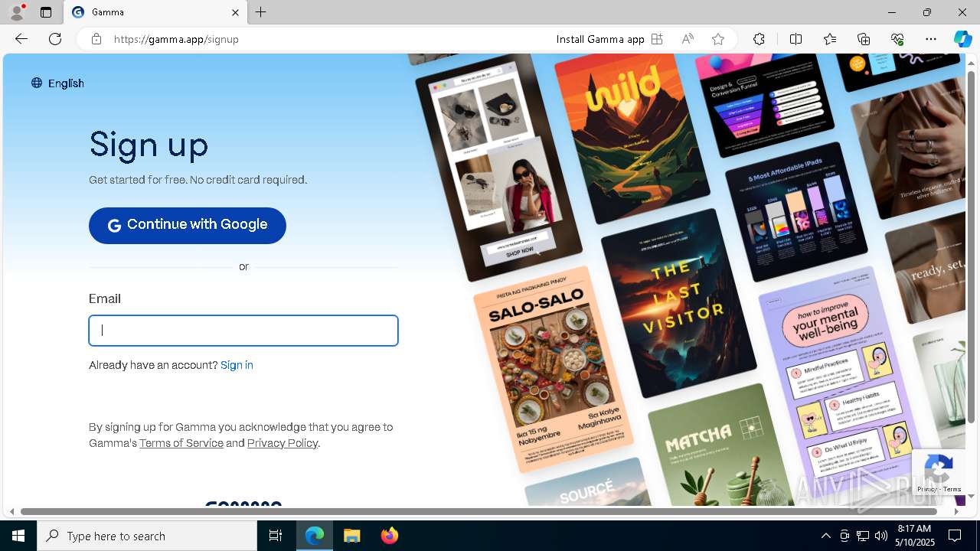This screenshot has height=551, width=980.
Task: Show hidden system tray icons
Action: tap(825, 536)
